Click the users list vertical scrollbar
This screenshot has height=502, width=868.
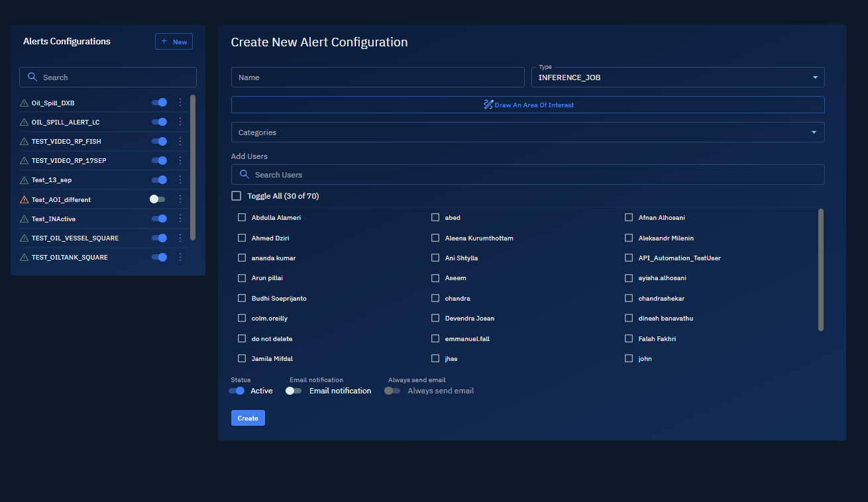(x=821, y=270)
